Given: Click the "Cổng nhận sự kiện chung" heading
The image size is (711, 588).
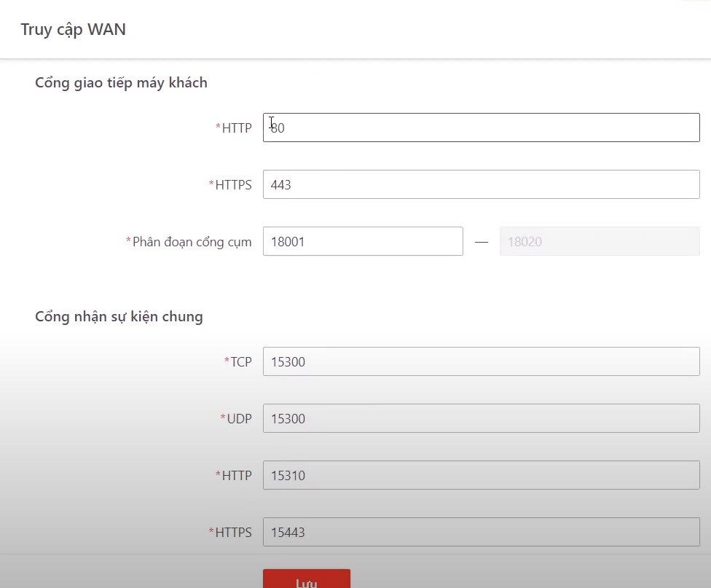Looking at the screenshot, I should (119, 317).
